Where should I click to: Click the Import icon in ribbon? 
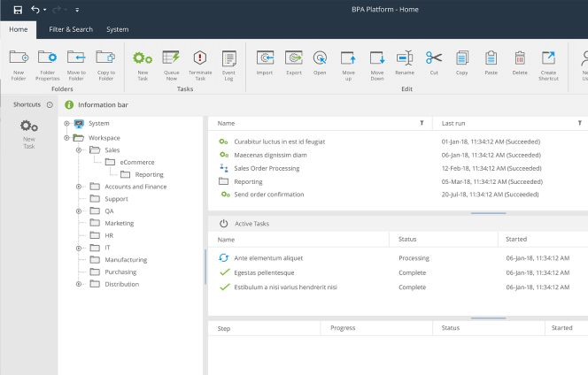coord(264,58)
